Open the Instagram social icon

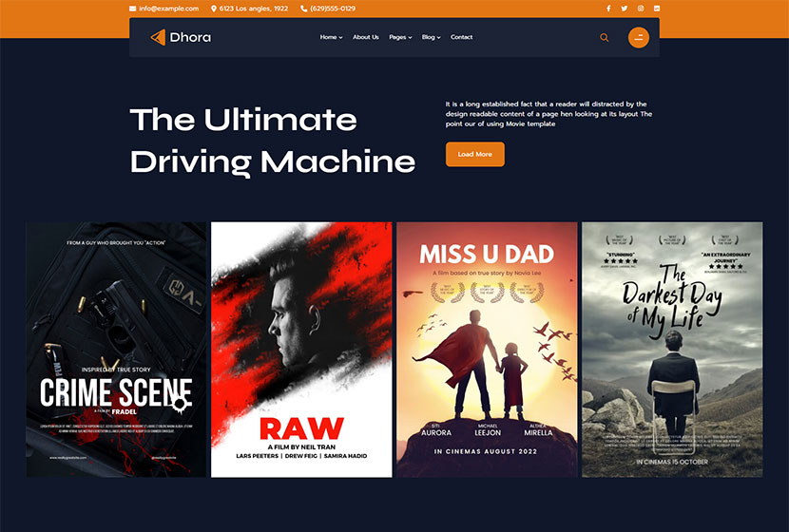click(641, 9)
